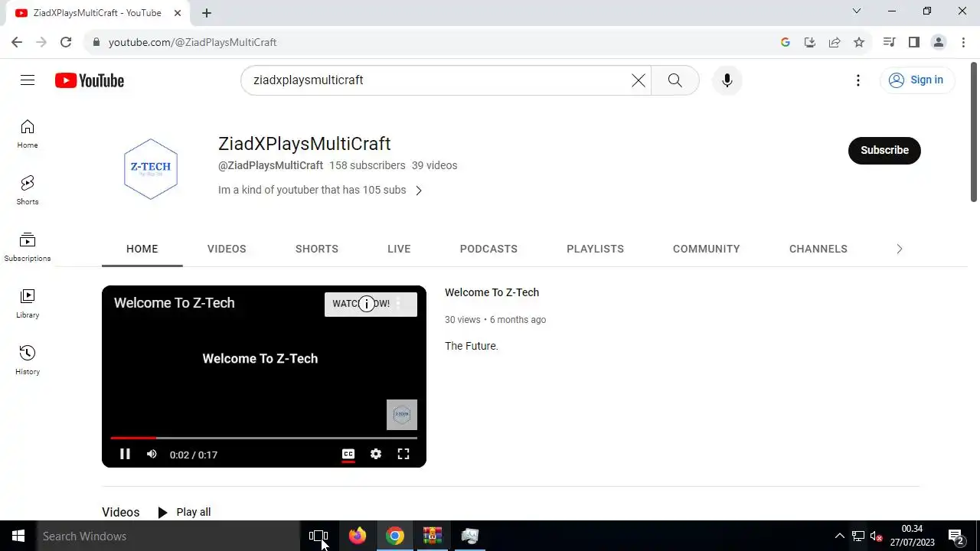Open Subscriptions from the sidebar
The width and height of the screenshot is (980, 551).
[28, 247]
